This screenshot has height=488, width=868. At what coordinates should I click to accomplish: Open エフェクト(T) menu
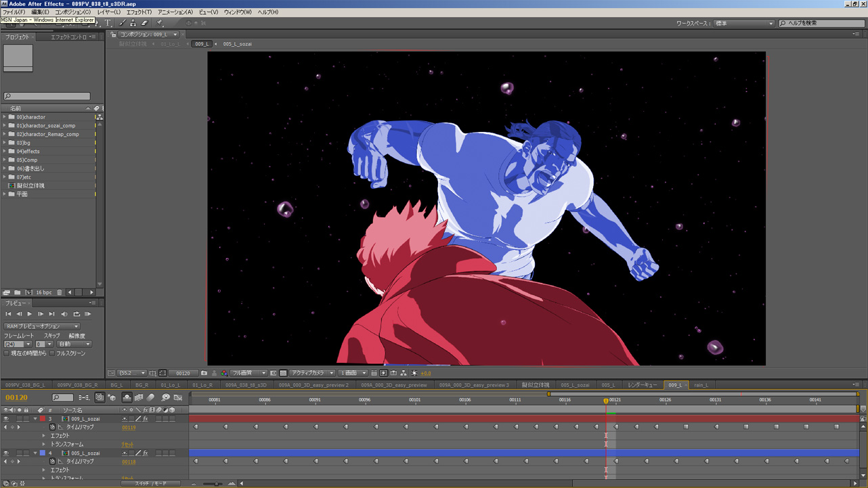[x=139, y=12]
